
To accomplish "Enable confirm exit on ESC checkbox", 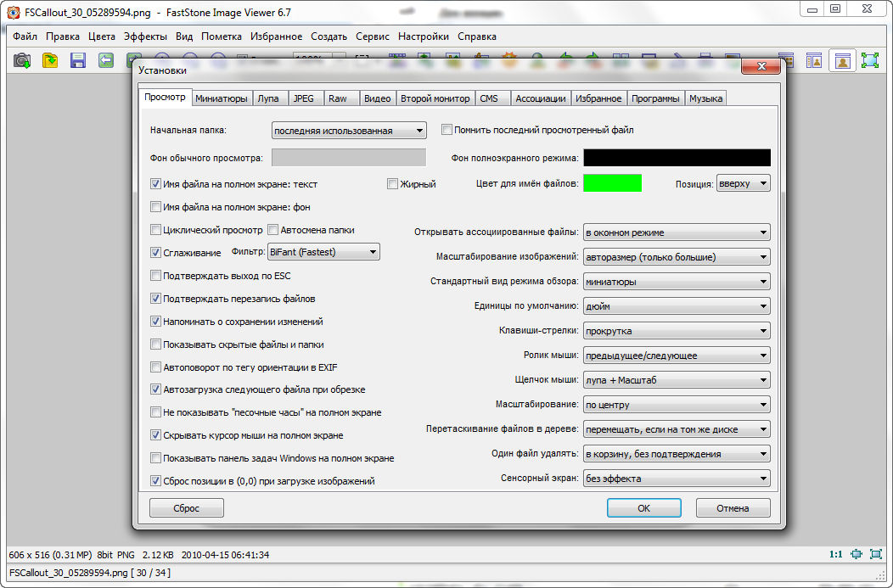I will coord(155,276).
